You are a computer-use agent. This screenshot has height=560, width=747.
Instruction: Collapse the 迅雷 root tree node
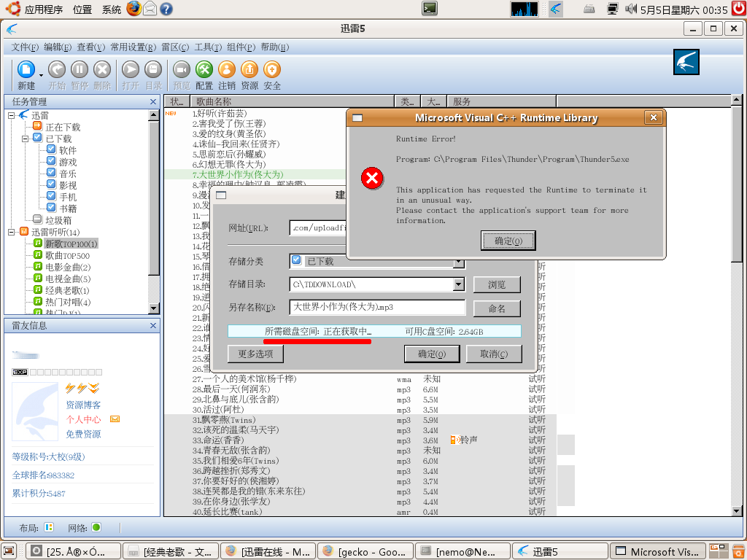(12, 115)
